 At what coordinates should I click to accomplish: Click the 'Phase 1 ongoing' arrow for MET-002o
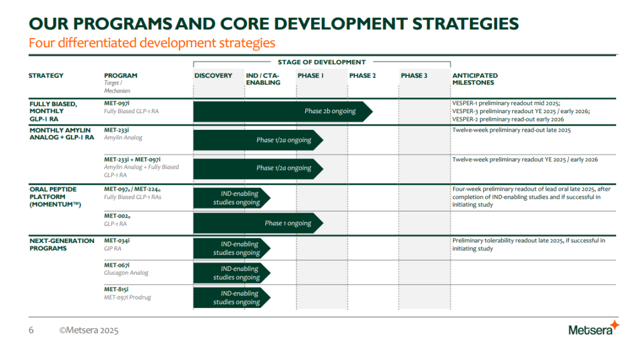258,223
